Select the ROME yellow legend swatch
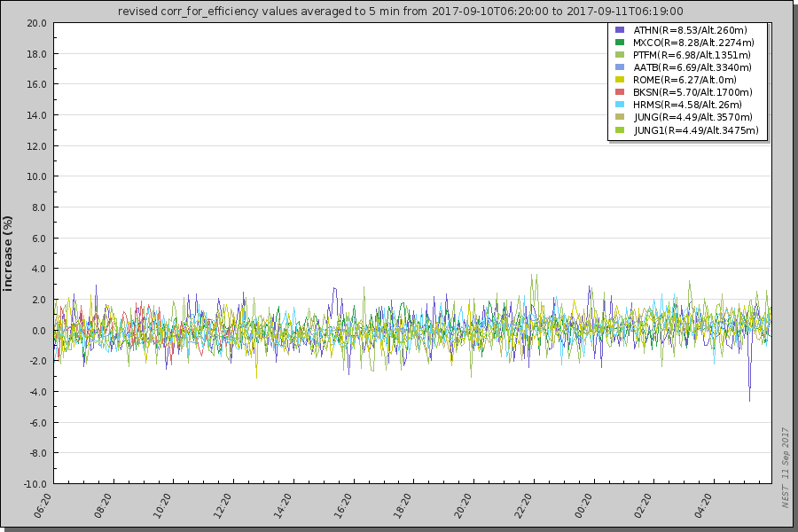The width and height of the screenshot is (798, 532). tap(620, 80)
